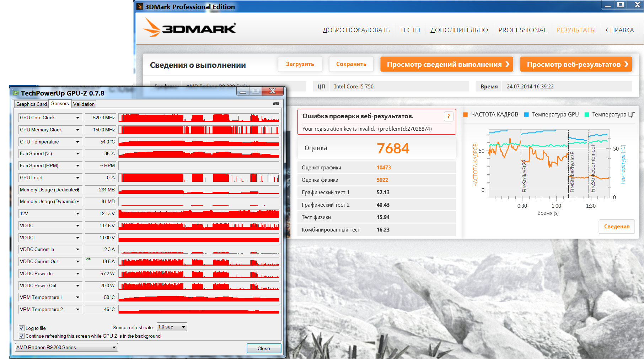Viewport: 644px width, 359px height.
Task: Click the Close button in GPU-Z
Action: point(264,348)
